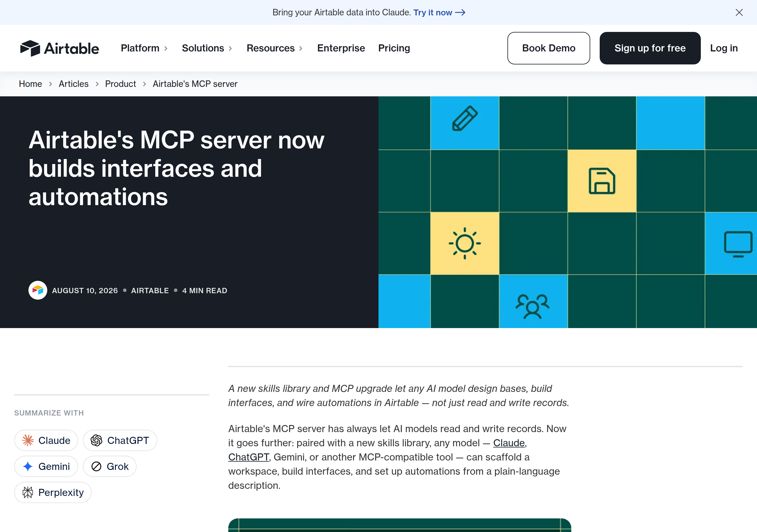Screen dimensions: 757x532
Task: Follow the ChatGPT link in the article text
Action: [x=249, y=457]
